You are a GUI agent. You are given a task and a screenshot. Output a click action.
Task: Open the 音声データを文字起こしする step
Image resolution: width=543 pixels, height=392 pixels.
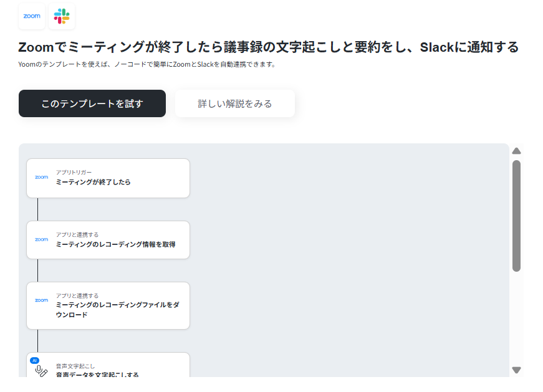(x=108, y=365)
